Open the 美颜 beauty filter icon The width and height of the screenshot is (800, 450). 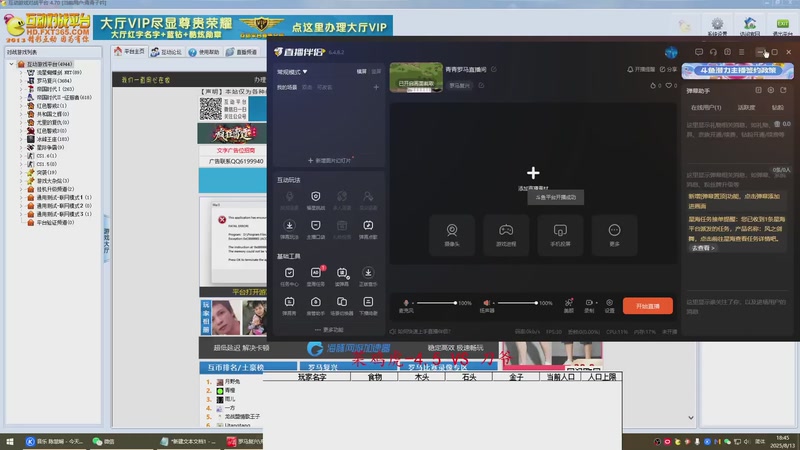click(x=568, y=305)
